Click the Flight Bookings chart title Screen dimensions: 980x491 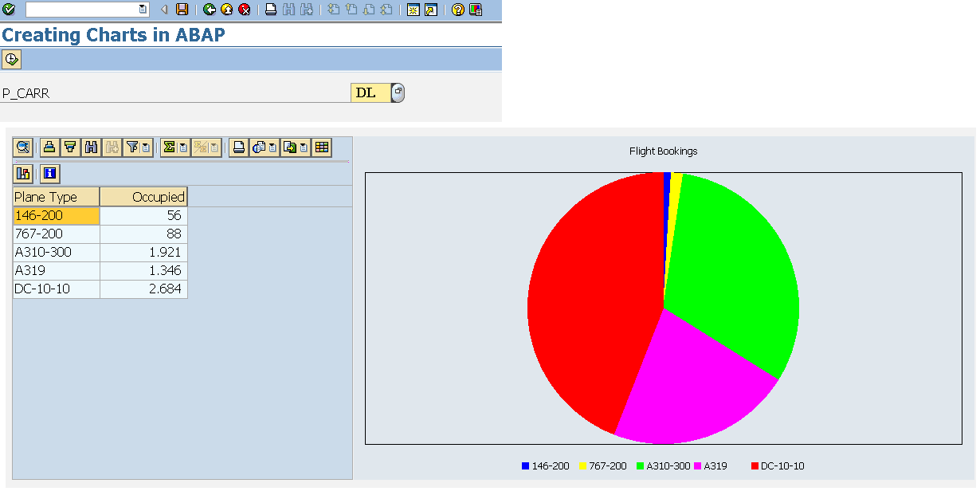point(664,151)
